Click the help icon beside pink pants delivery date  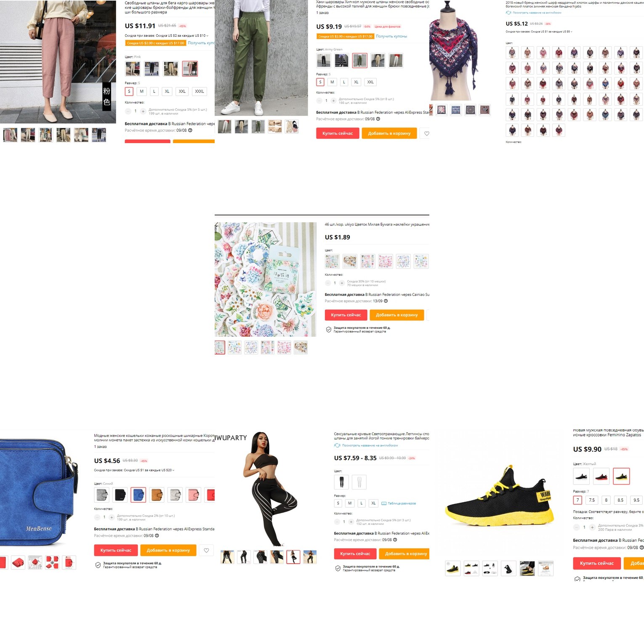tap(190, 130)
